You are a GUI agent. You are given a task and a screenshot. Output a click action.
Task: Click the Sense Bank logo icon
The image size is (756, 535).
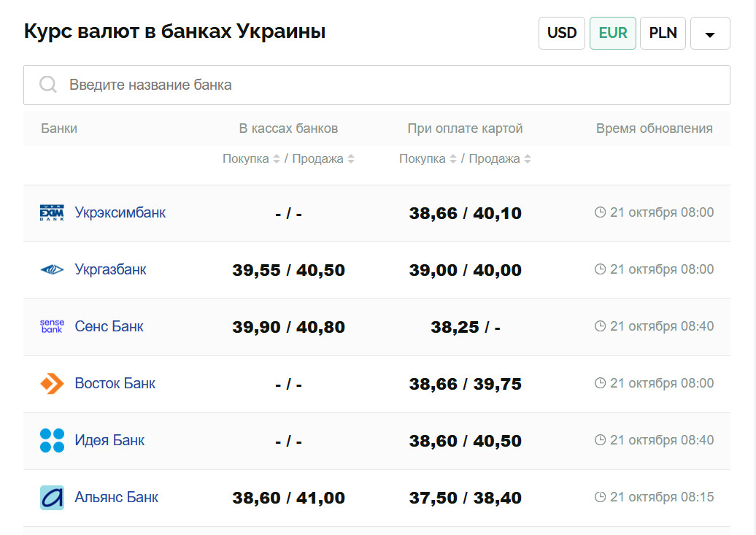click(x=52, y=326)
